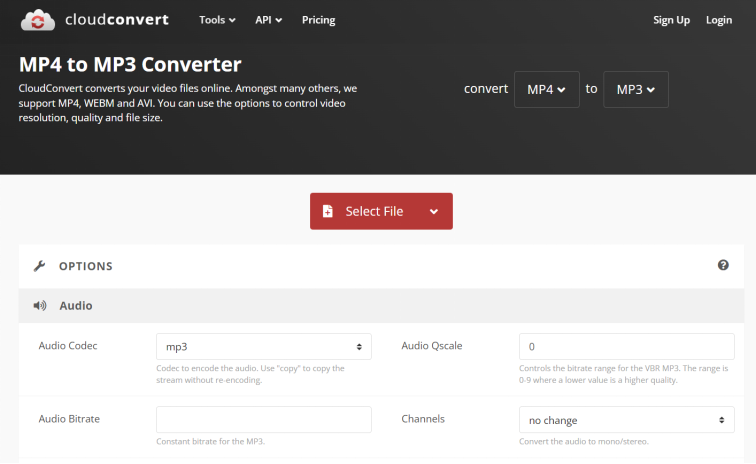Click the file icon on Select File button

[327, 211]
